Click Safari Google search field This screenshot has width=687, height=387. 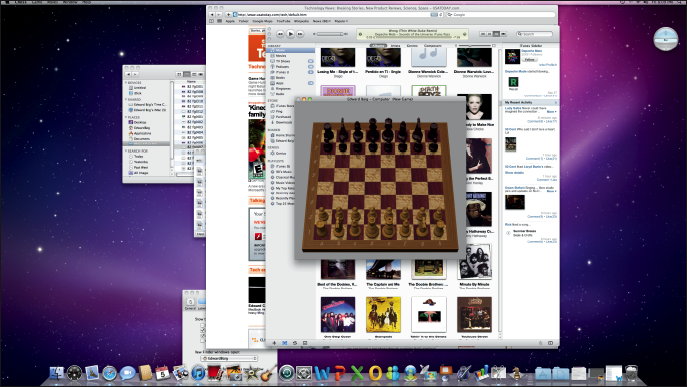coord(500,14)
